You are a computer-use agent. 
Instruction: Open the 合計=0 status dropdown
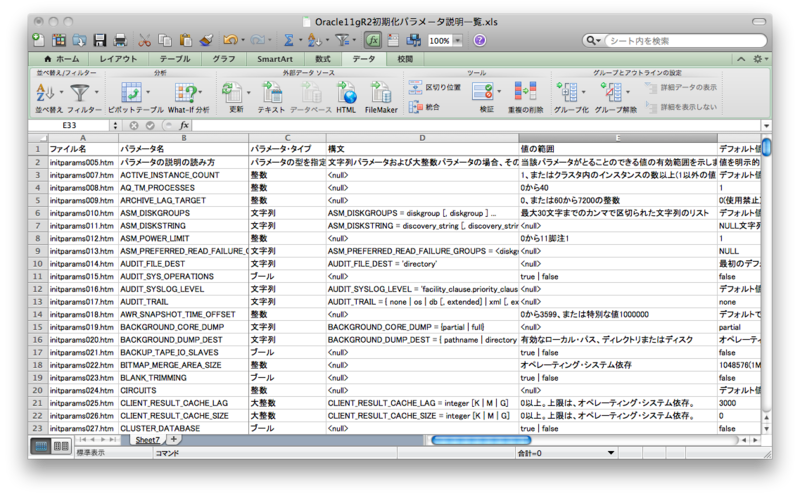pyautogui.click(x=611, y=453)
